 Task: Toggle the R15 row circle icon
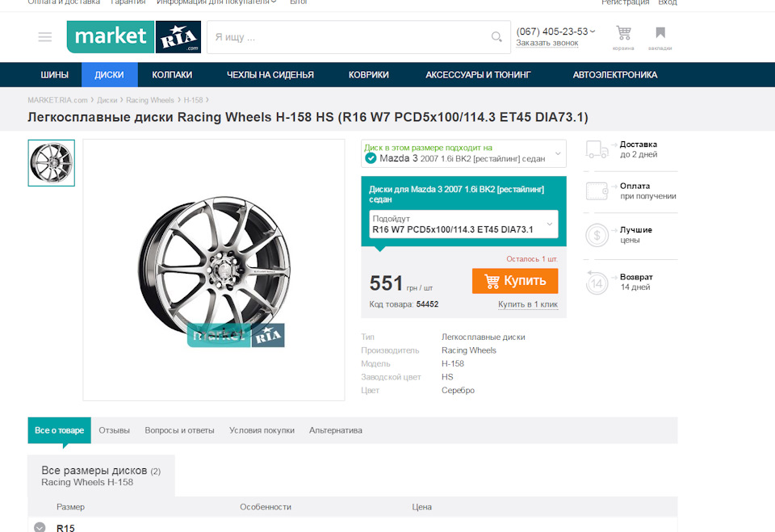40,527
